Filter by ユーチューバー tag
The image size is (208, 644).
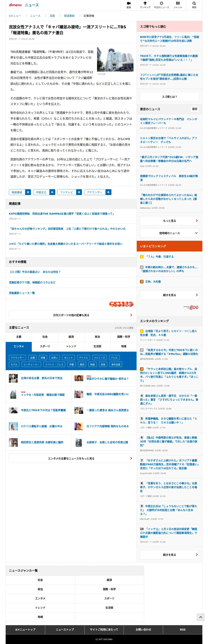[x=31, y=364]
